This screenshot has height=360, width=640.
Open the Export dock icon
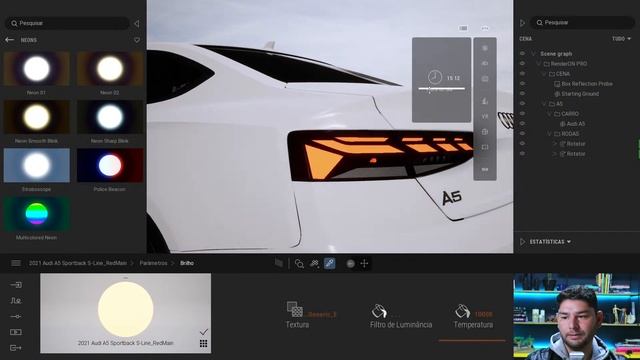(x=16, y=348)
